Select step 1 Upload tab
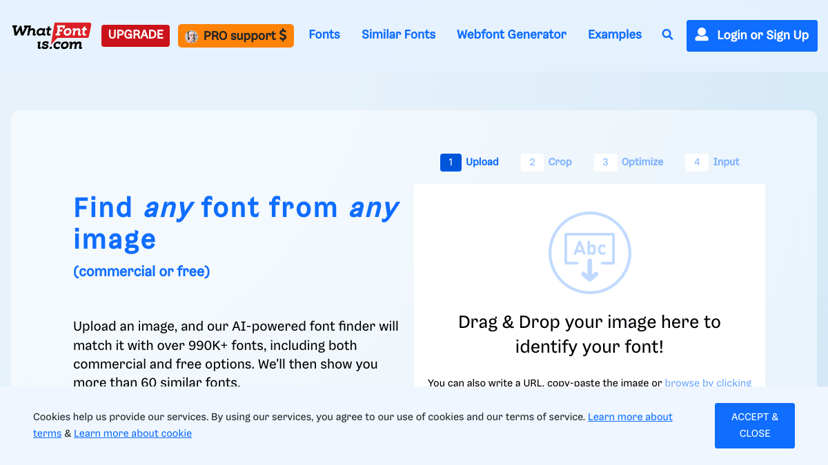 469,162
